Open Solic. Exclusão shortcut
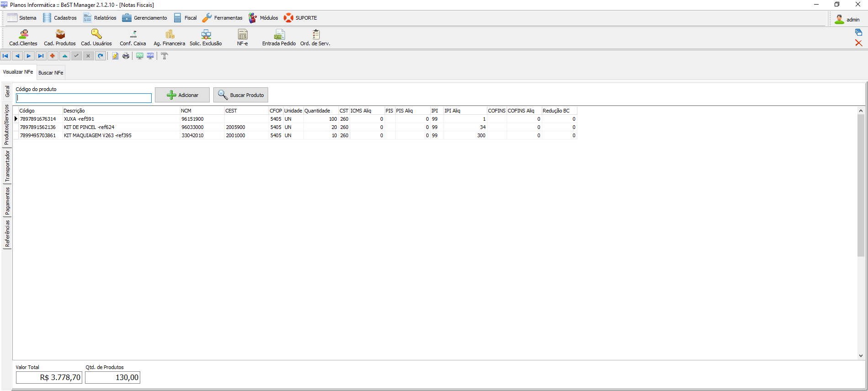This screenshot has height=391, width=868. pos(206,37)
